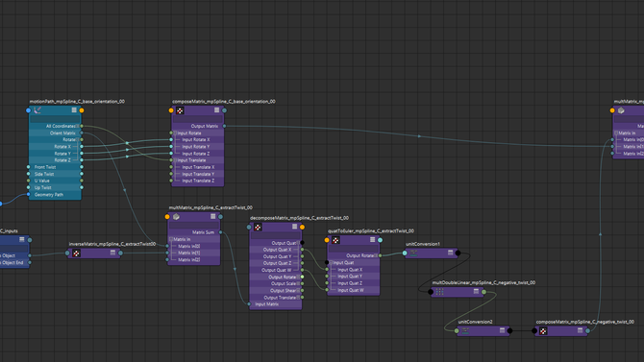Expand All Coordinates on motionPath node

point(77,127)
